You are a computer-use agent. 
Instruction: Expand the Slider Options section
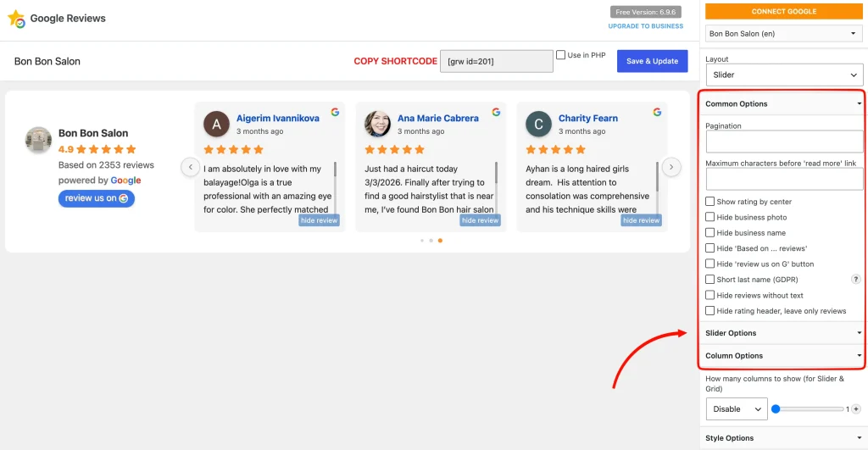782,333
